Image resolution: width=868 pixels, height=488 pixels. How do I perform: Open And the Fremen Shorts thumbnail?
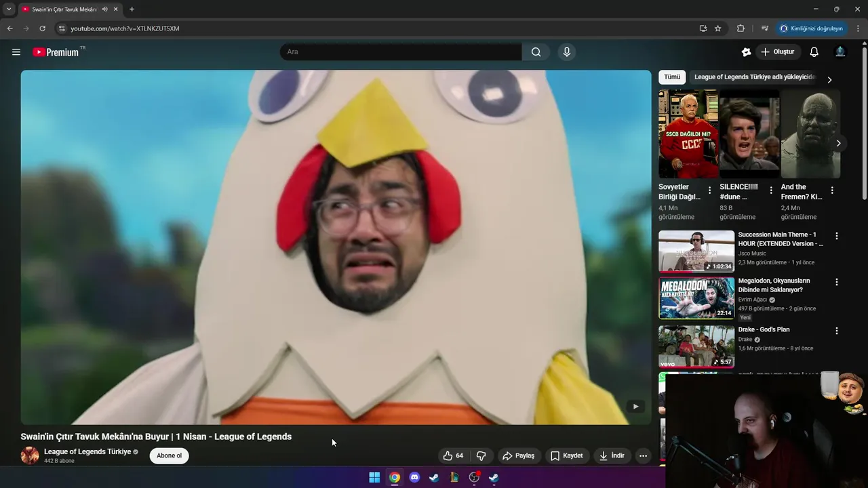810,134
